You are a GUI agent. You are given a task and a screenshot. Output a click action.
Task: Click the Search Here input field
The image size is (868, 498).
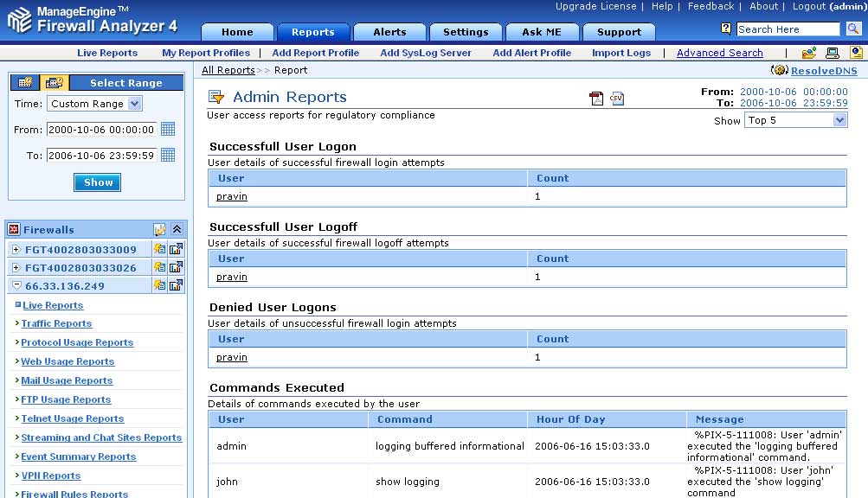788,29
